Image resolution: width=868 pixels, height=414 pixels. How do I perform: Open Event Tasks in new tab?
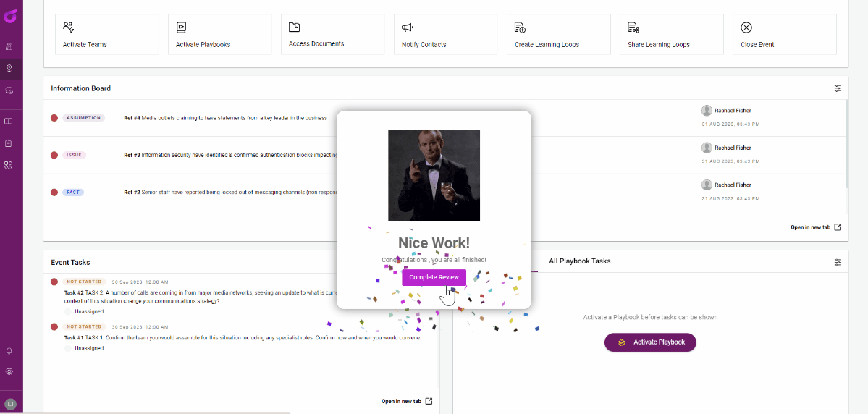(x=407, y=401)
